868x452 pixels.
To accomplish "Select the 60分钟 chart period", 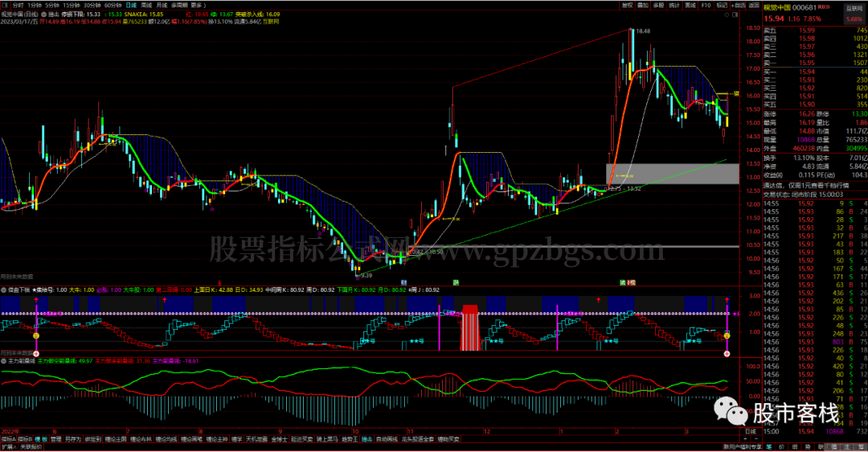I will [x=113, y=5].
